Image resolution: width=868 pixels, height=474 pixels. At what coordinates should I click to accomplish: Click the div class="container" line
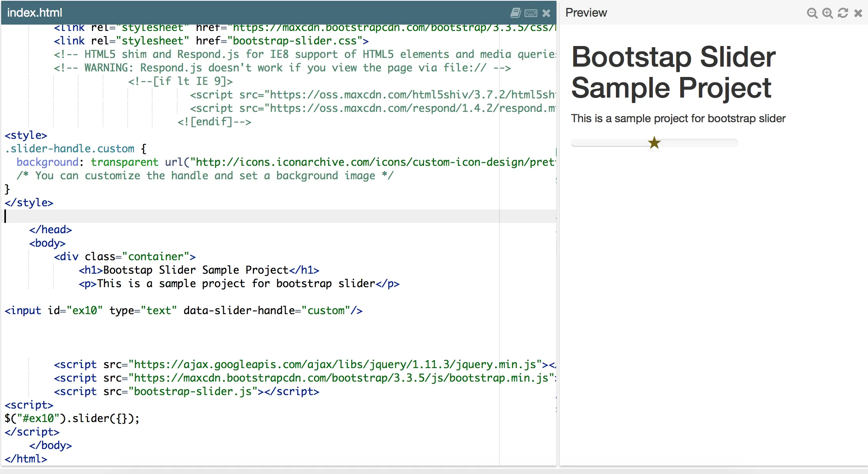(125, 257)
